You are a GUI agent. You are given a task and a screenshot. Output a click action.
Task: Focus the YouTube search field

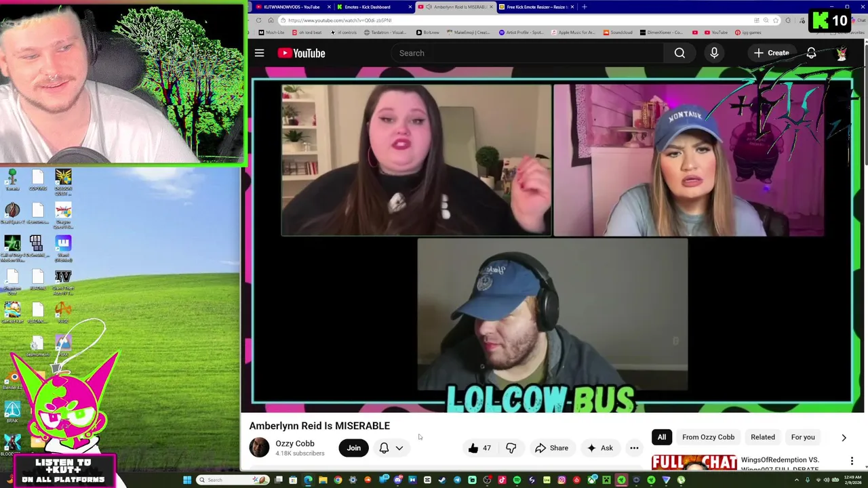pos(527,53)
